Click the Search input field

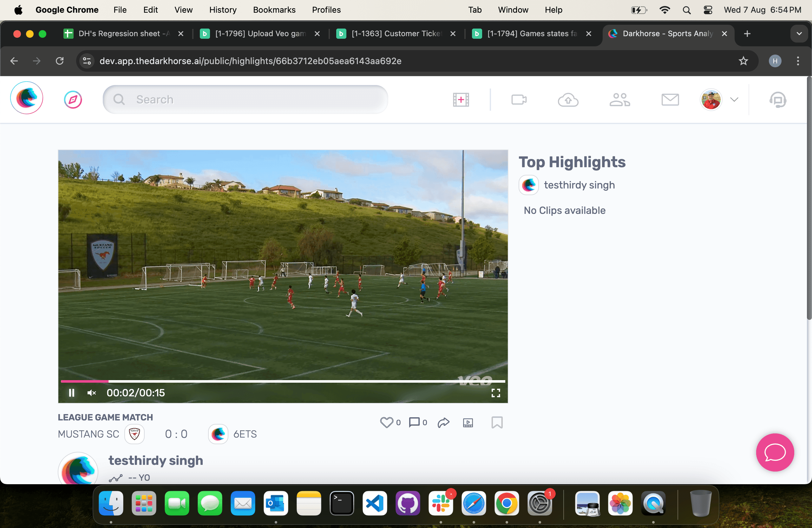[245, 99]
